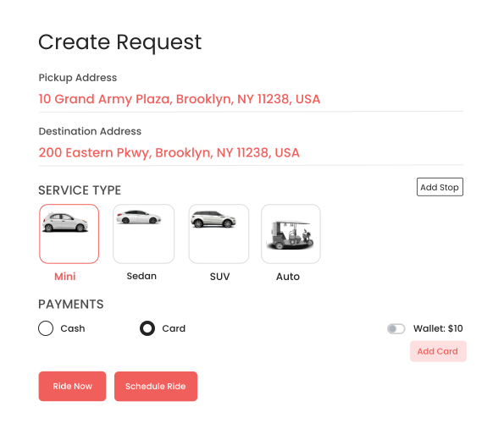The height and width of the screenshot is (429, 504).
Task: Click the Card payment label
Action: [174, 328]
